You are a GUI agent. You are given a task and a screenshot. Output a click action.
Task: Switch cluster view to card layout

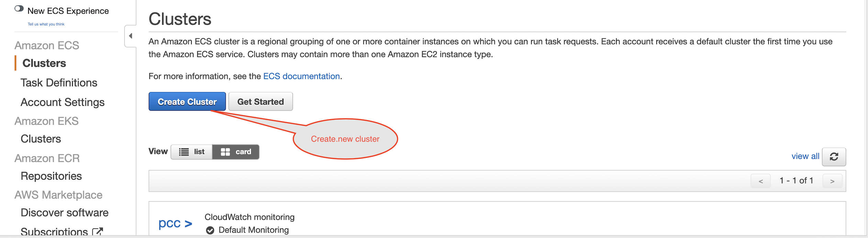pyautogui.click(x=236, y=152)
